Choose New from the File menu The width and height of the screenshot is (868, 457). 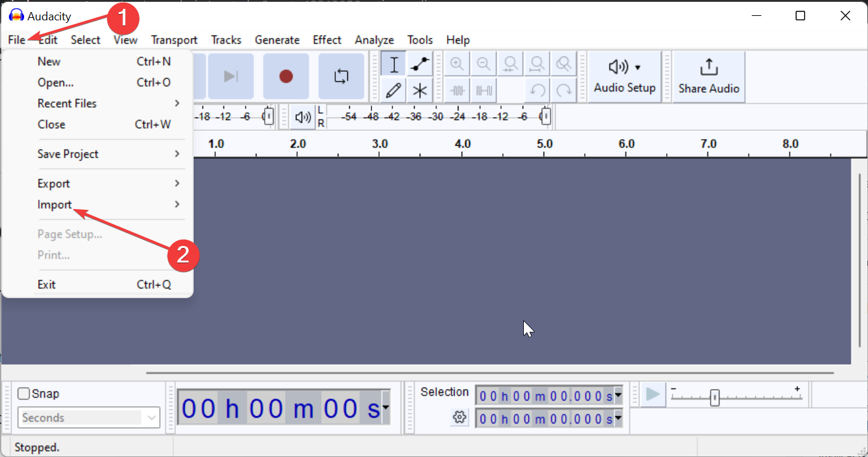click(48, 61)
